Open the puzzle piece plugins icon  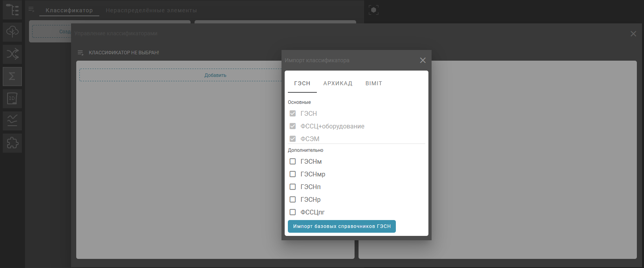(x=12, y=143)
